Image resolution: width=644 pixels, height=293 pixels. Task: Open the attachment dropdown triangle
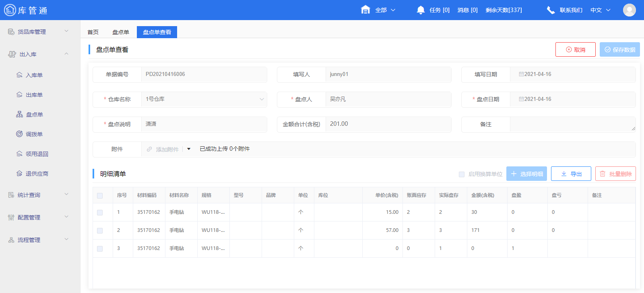(189, 149)
